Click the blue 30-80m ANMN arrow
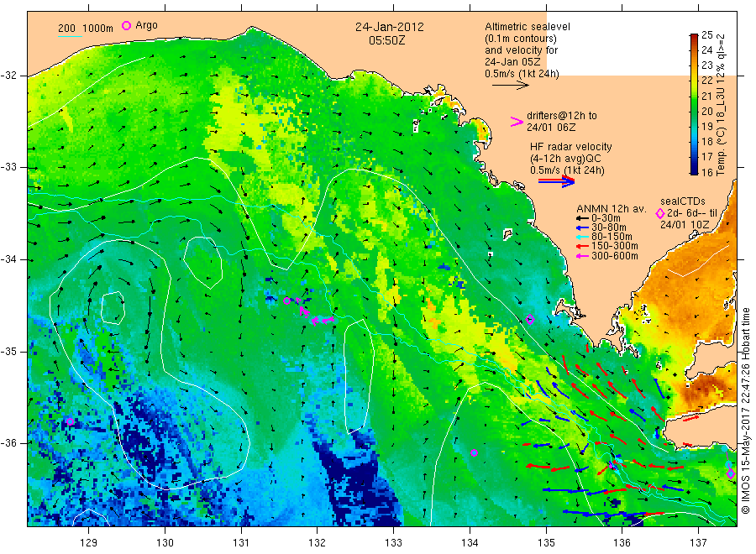The height and width of the screenshot is (554, 756). 583,227
